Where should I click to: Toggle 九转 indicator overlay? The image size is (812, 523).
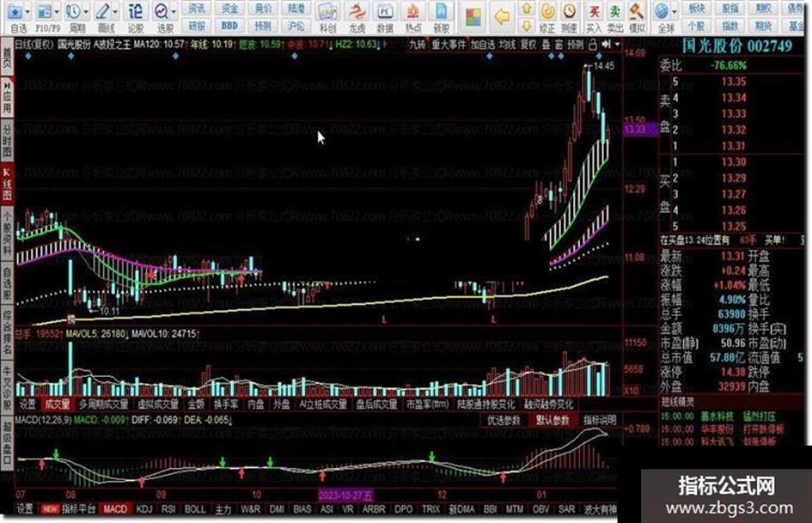point(418,46)
